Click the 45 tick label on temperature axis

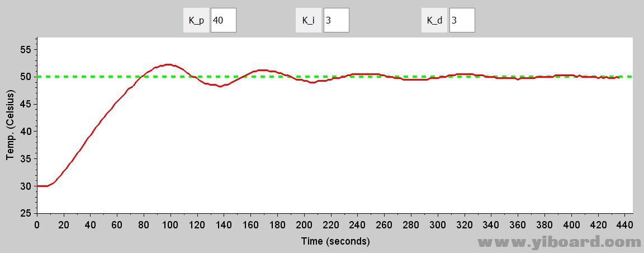tap(26, 105)
